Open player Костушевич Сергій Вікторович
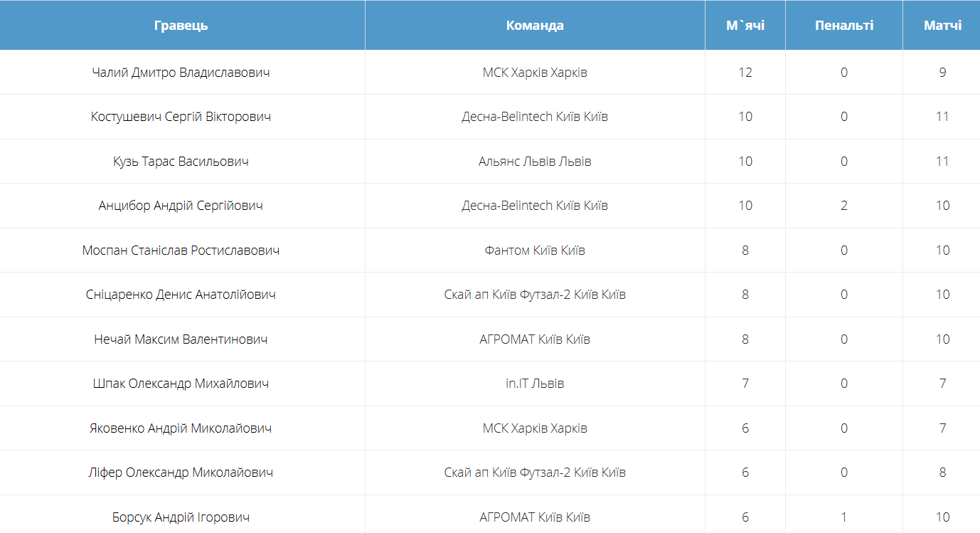The image size is (980, 533). coord(181,117)
